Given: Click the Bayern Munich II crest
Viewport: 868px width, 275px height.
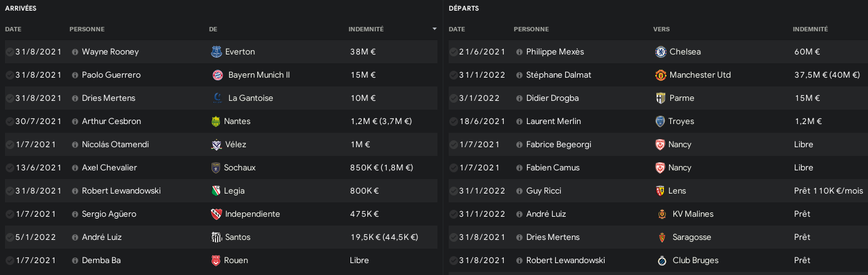Looking at the screenshot, I should point(217,75).
